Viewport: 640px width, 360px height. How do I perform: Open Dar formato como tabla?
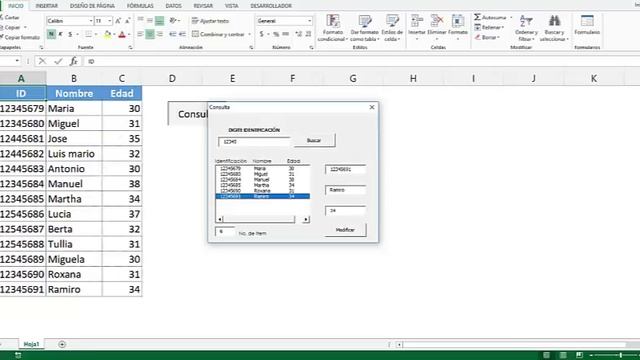pyautogui.click(x=364, y=28)
